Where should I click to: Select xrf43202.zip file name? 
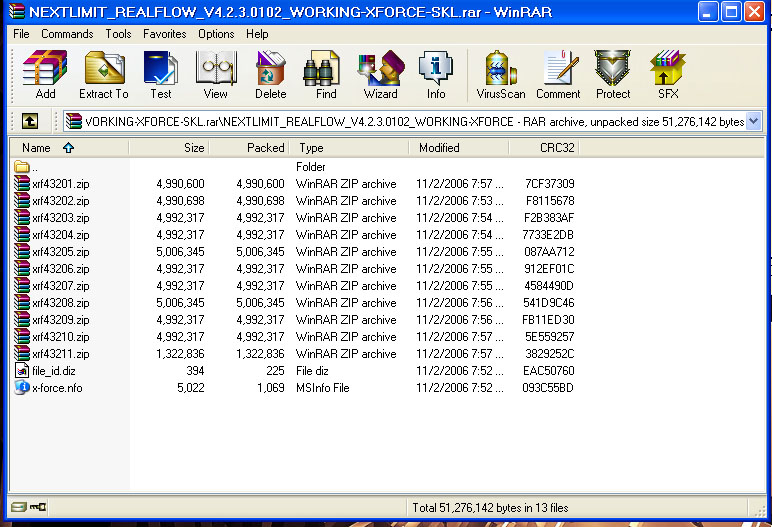point(61,201)
